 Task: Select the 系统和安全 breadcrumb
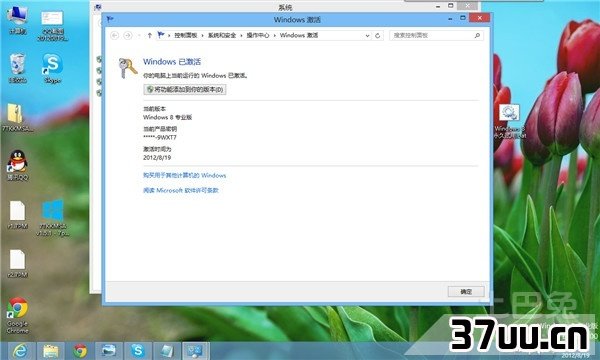pos(222,35)
